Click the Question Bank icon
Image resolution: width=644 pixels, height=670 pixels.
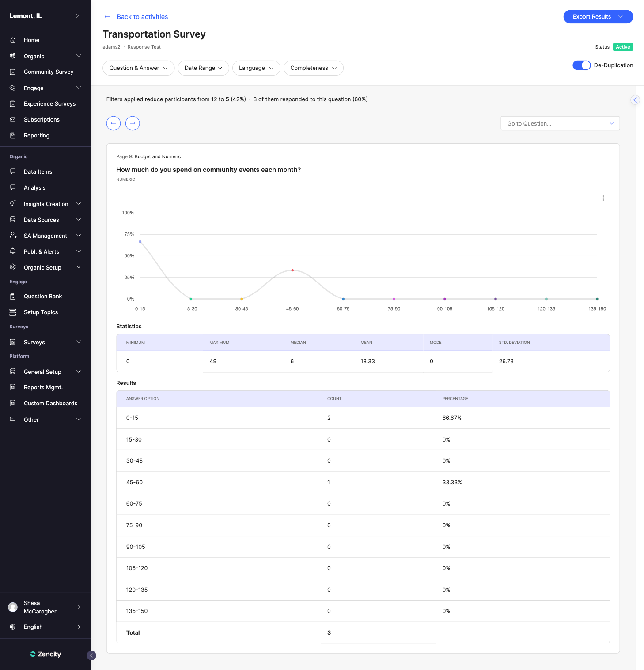pos(13,297)
